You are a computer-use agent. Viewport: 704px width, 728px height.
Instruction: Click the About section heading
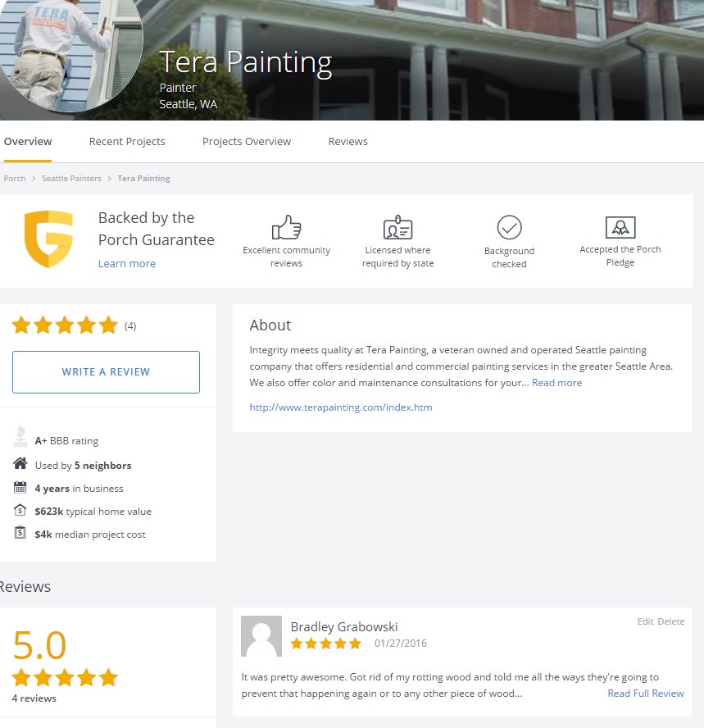270,325
